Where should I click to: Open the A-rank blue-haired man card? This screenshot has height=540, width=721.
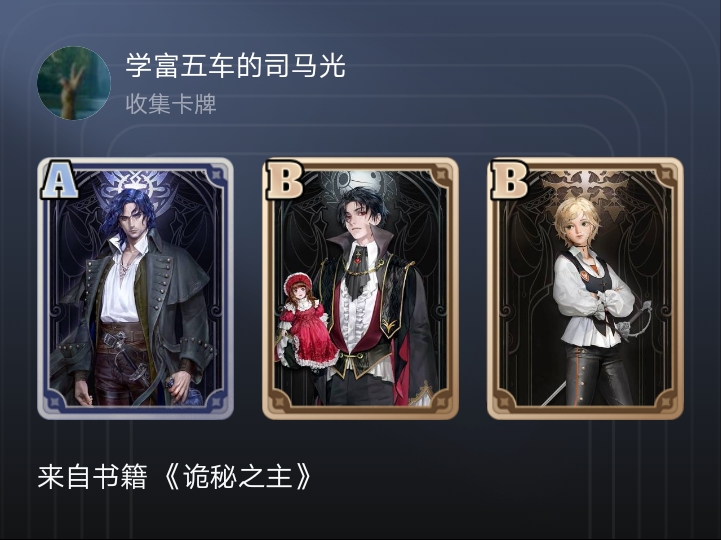point(136,288)
